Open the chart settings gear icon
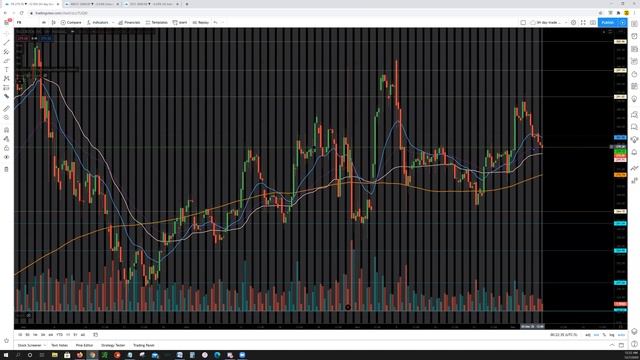Screen dimensions: 640x360 [573, 22]
